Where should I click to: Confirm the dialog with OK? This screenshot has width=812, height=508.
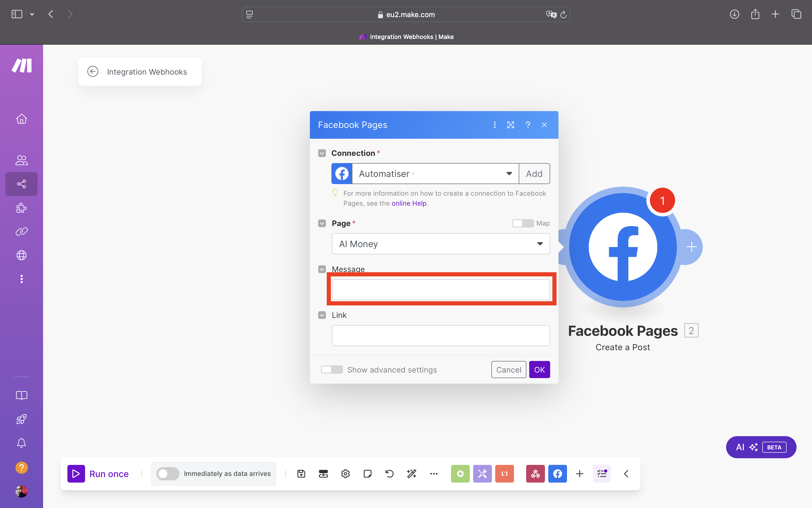click(x=539, y=370)
